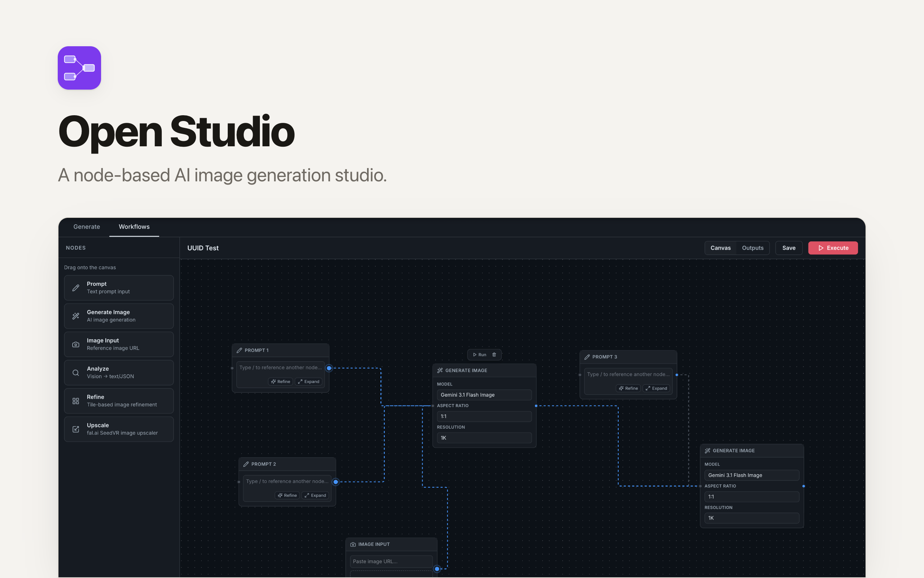924x578 pixels.
Task: Switch to Outputs view
Action: pos(753,248)
